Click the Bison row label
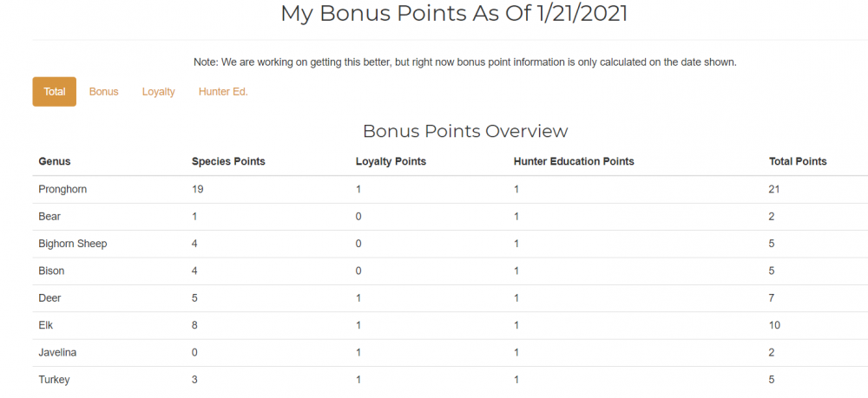 click(x=52, y=271)
